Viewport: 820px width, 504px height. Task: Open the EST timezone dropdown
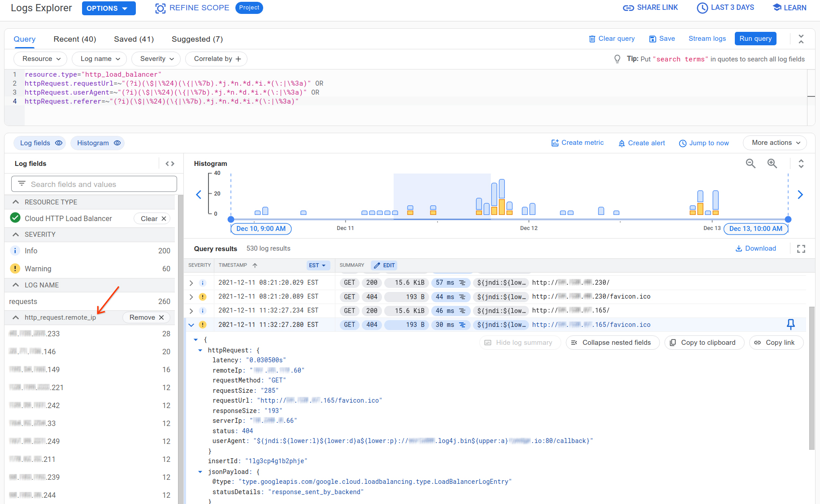[x=318, y=265]
